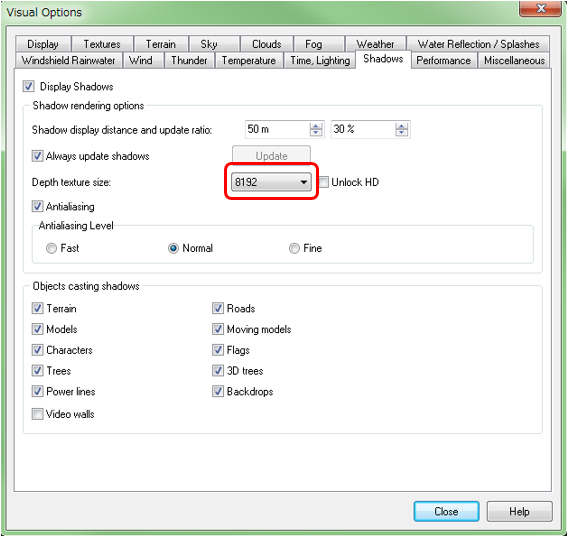This screenshot has height=536, width=567.
Task: Click the Update shadows button
Action: coord(271,156)
